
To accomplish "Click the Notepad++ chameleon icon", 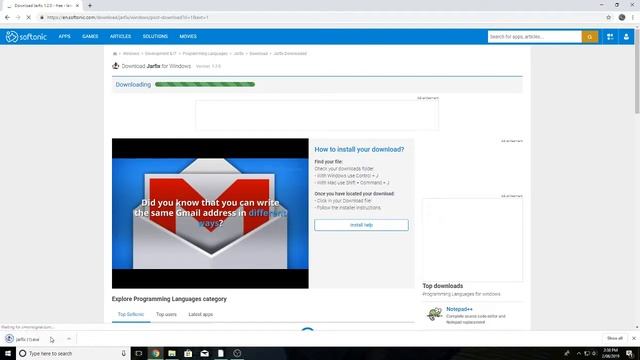I will click(x=434, y=314).
